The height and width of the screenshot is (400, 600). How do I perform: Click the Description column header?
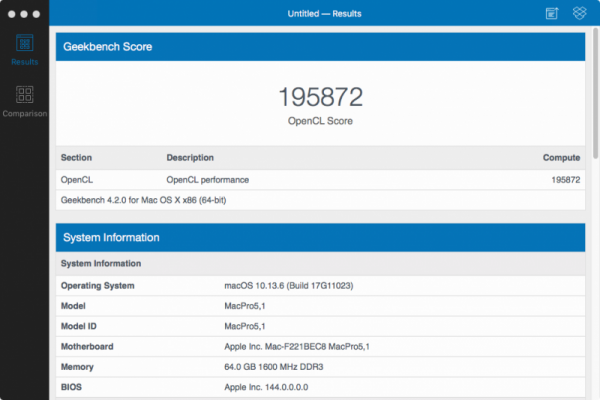coord(190,158)
